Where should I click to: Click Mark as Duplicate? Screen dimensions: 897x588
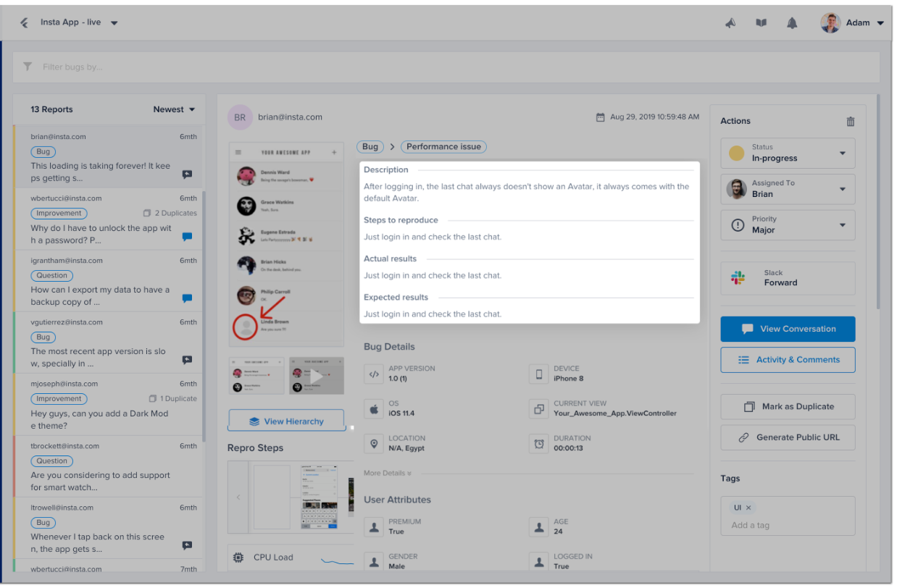[788, 407]
